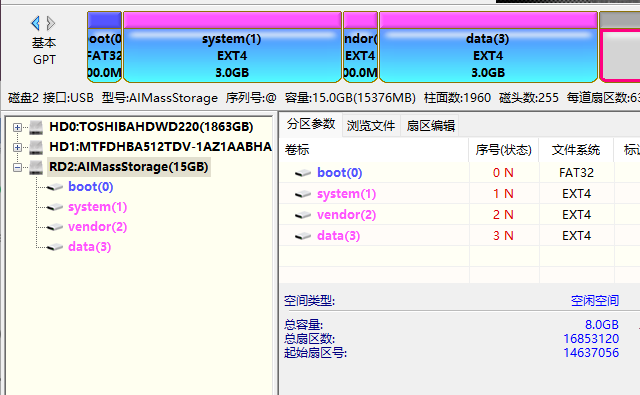The image size is (640, 395).
Task: Click EXT4 cell in data(3) row
Action: [576, 235]
